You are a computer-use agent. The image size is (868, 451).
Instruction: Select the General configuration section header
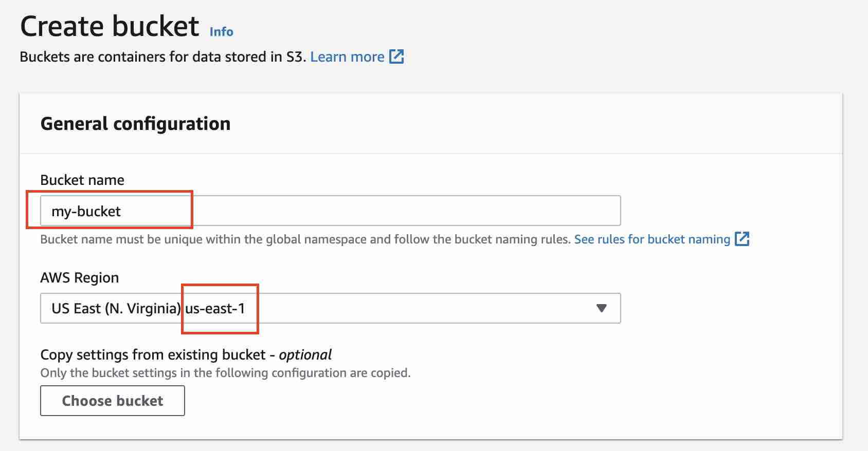point(135,124)
